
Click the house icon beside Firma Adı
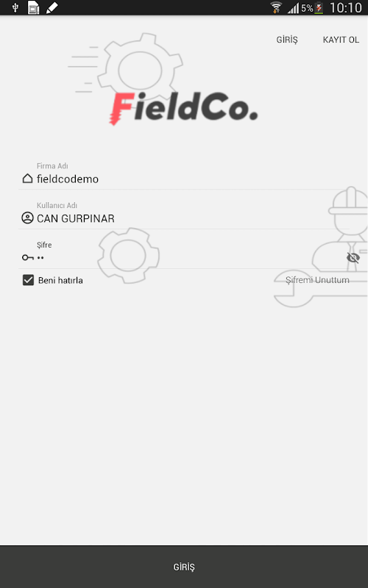pos(27,179)
